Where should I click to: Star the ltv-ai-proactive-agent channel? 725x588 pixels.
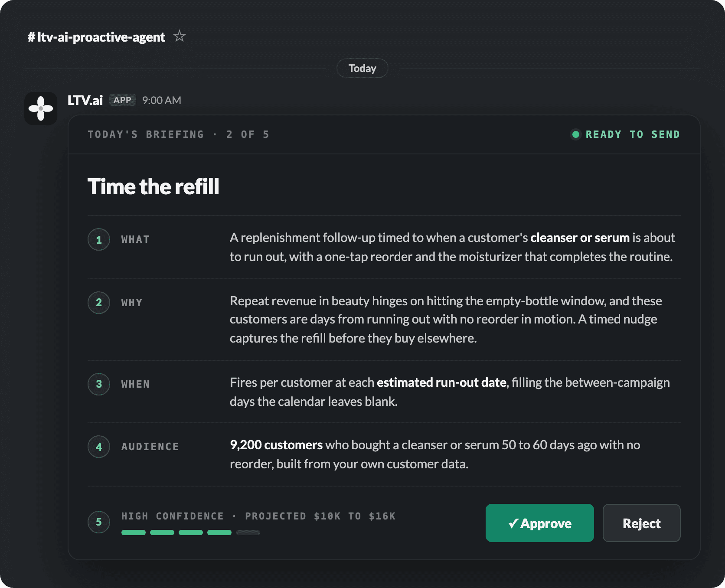click(179, 36)
